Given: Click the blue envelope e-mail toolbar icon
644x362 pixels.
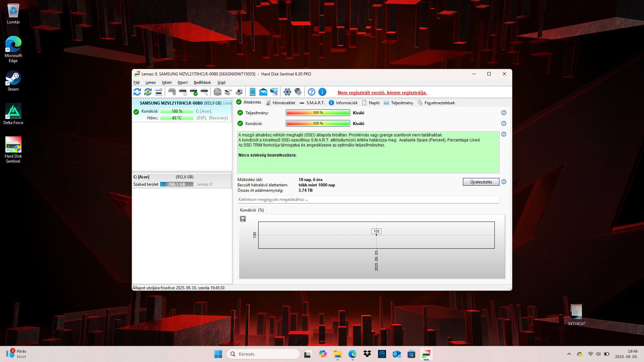Looking at the screenshot, I should click(263, 92).
